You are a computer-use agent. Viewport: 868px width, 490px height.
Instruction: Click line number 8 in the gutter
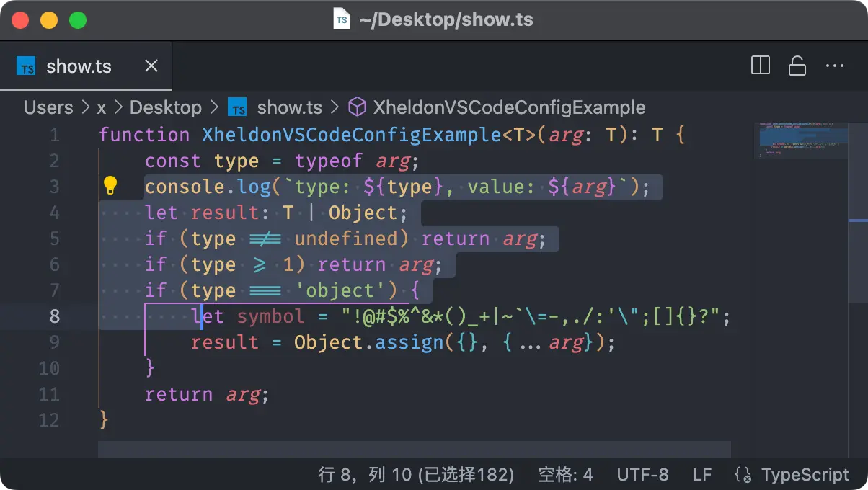[x=55, y=316]
